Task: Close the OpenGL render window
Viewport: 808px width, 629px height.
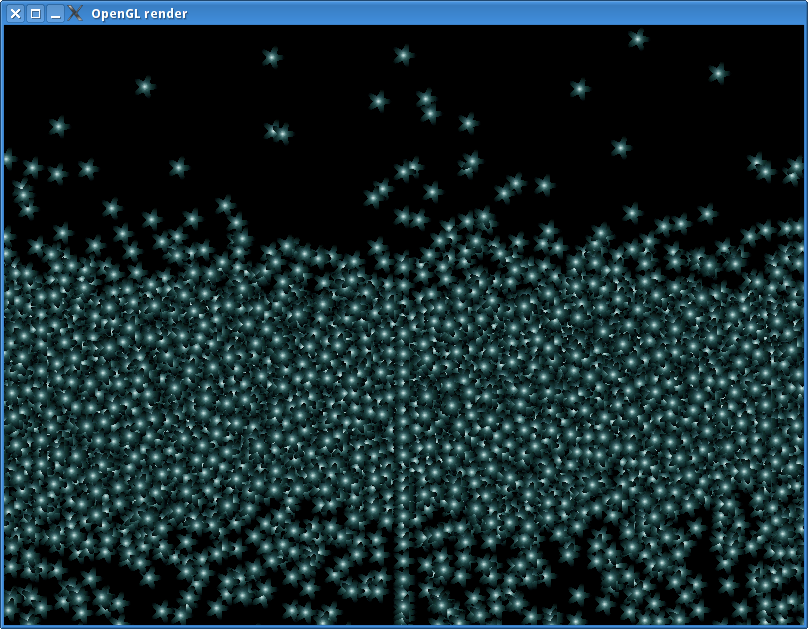Action: click(15, 13)
